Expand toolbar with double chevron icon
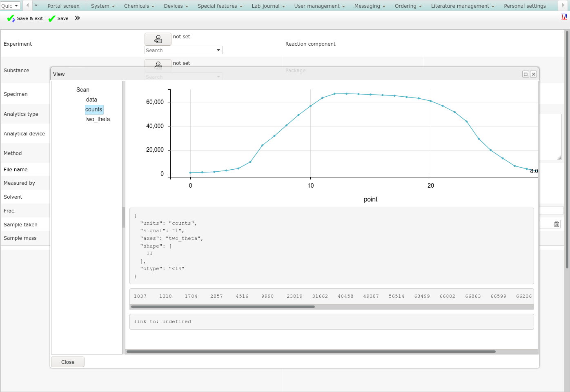570x392 pixels. [78, 18]
